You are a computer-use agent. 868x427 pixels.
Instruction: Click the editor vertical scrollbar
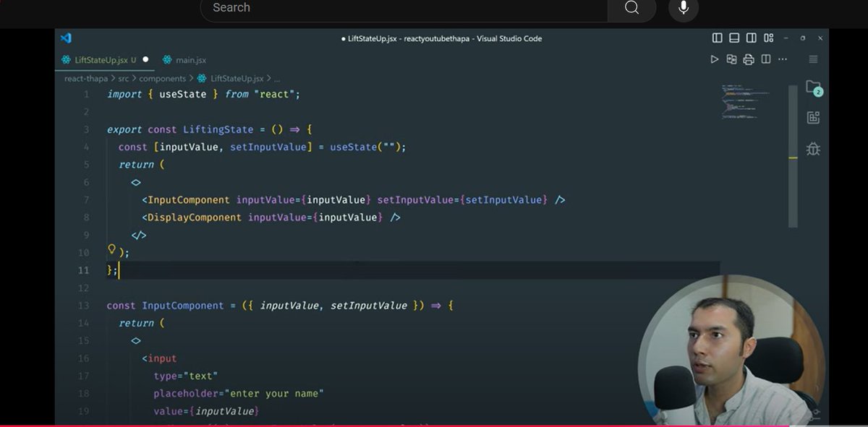(x=794, y=158)
